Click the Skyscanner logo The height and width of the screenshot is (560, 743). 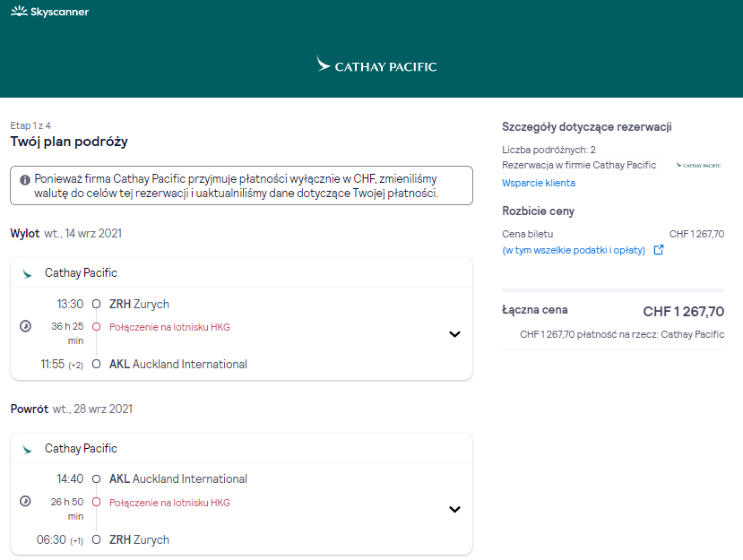tap(50, 12)
